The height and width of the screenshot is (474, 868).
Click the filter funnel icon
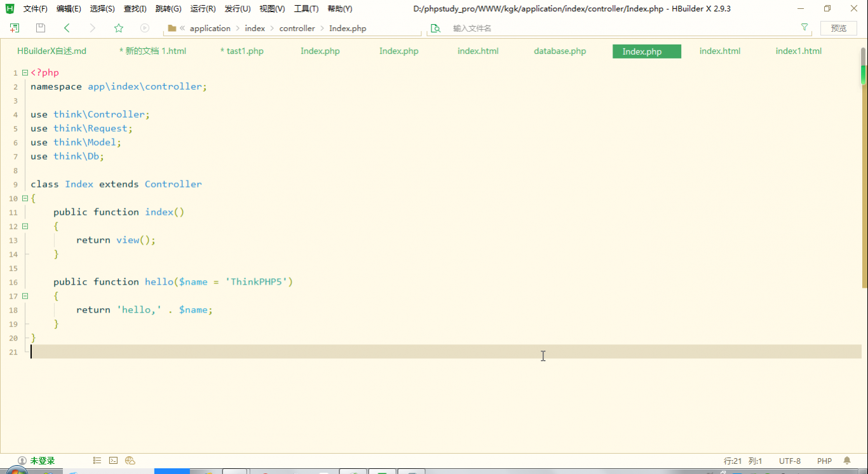tap(804, 27)
